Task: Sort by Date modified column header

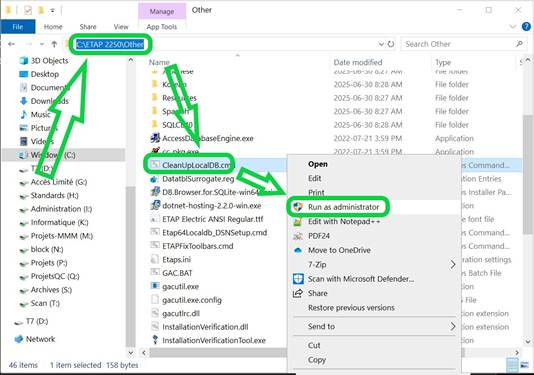Action: 358,62
